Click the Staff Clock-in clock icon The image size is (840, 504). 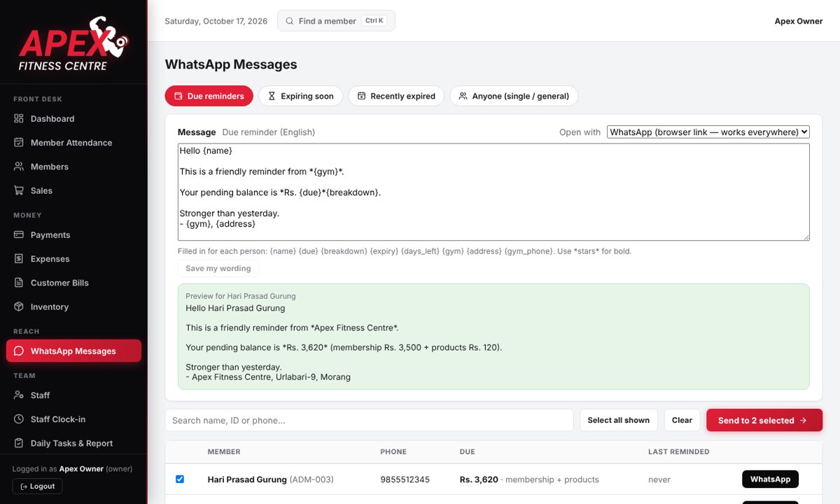click(19, 419)
